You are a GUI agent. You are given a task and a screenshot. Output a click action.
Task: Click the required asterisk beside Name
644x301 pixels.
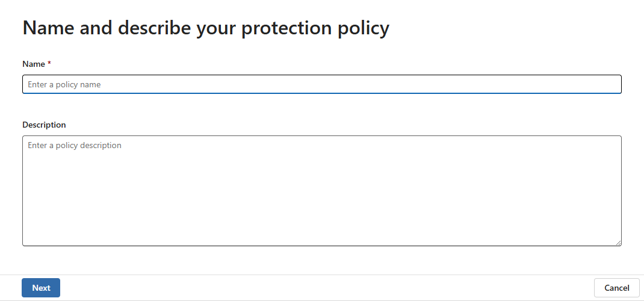(x=49, y=64)
